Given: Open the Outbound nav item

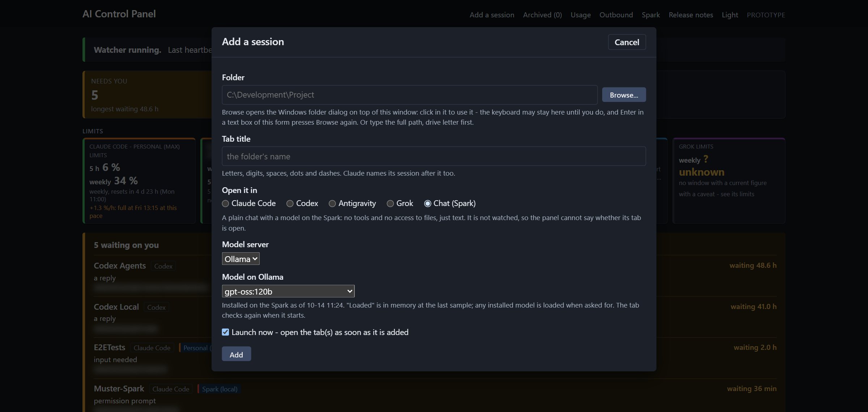Looking at the screenshot, I should click(x=616, y=15).
